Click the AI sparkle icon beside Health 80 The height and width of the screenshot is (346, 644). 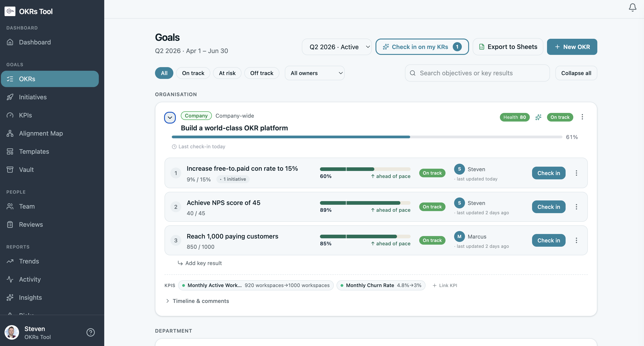coord(538,117)
